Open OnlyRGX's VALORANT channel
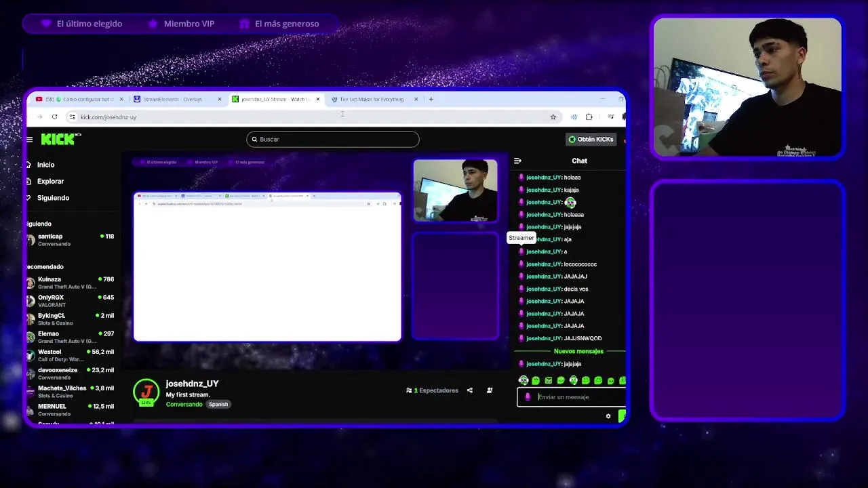 pos(71,301)
